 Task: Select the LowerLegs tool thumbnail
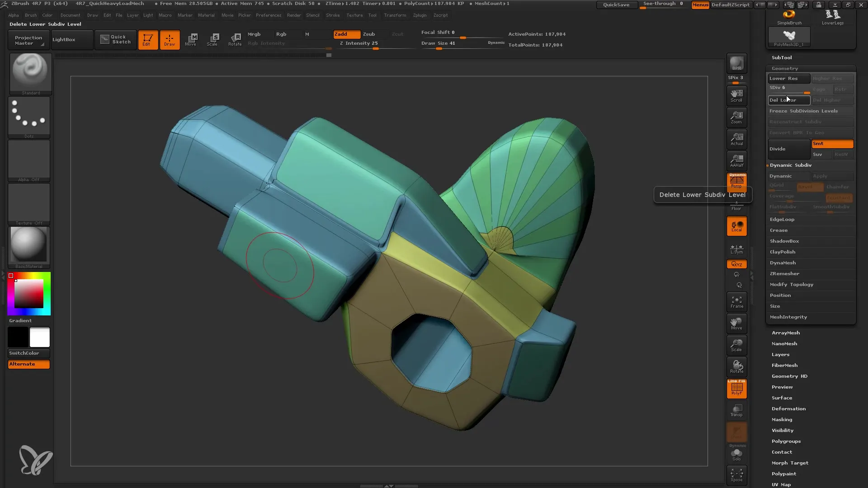pos(833,18)
